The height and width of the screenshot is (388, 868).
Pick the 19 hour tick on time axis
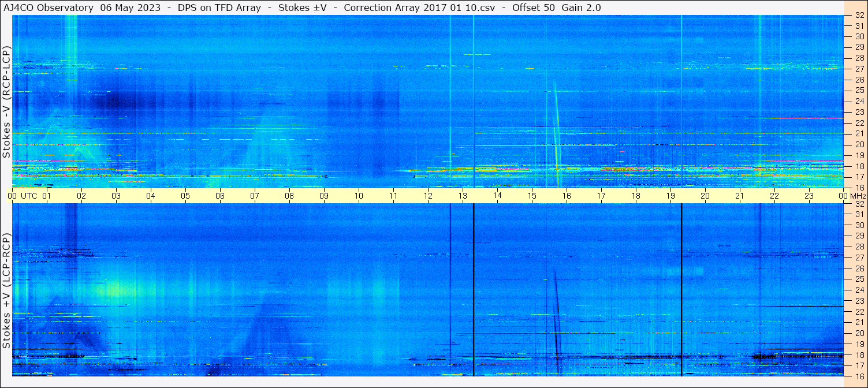pos(670,196)
